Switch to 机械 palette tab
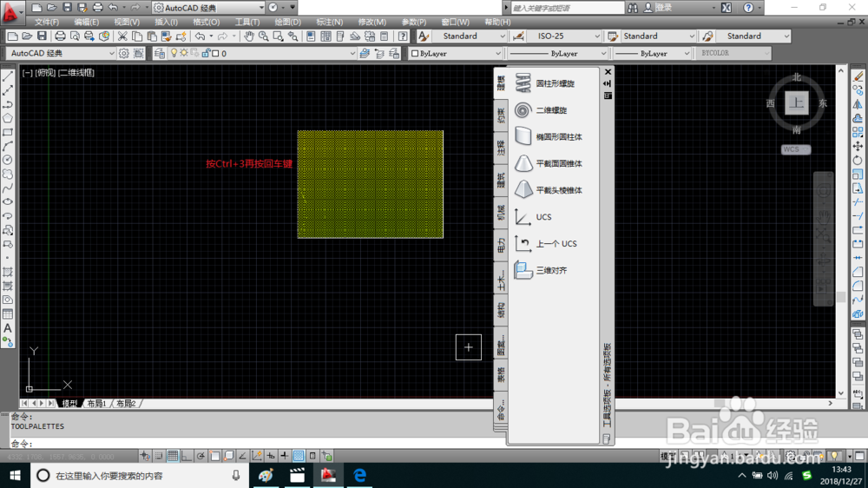 click(501, 213)
